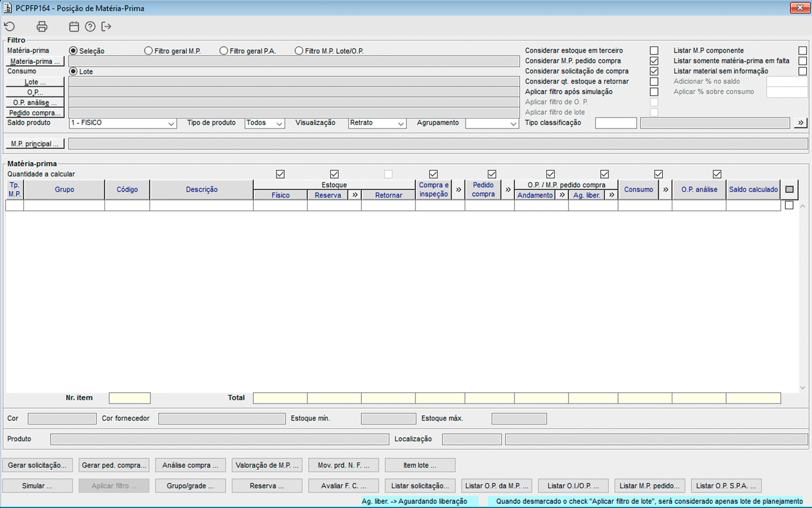Click the refresh icon in the toolbar

click(10, 26)
